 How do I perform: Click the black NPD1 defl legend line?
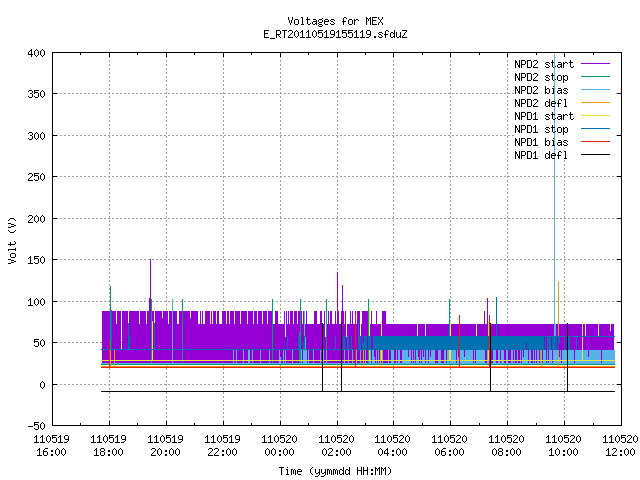(596, 155)
